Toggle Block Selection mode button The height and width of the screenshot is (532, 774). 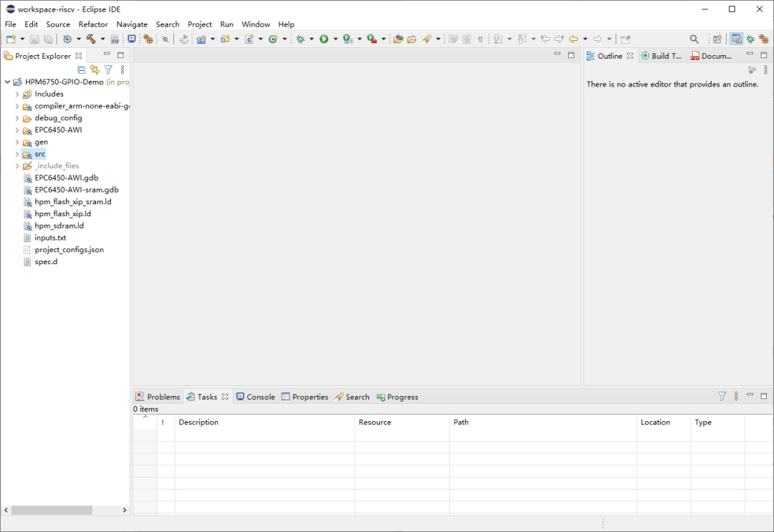[467, 39]
